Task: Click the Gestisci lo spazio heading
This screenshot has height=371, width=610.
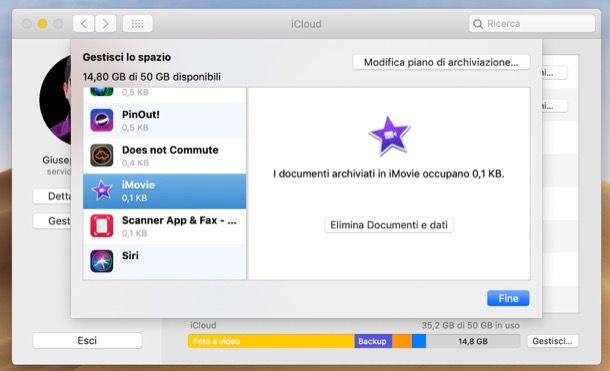Action: (127, 57)
